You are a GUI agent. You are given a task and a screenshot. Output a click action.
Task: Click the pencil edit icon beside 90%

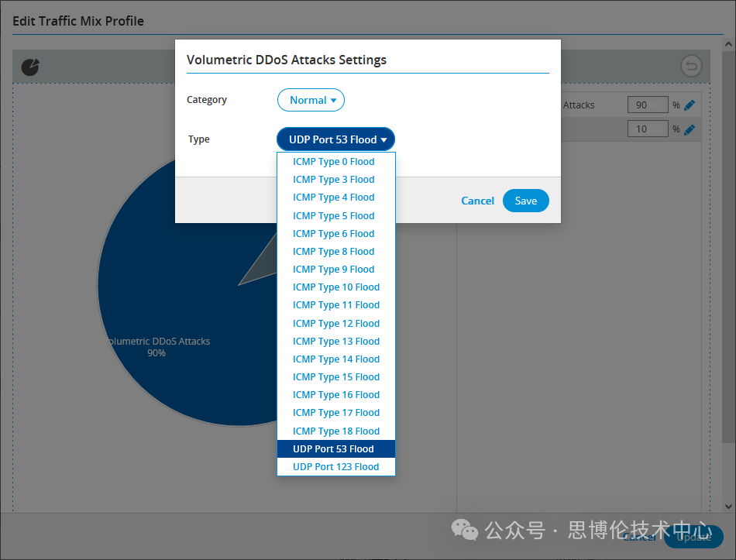click(x=690, y=105)
